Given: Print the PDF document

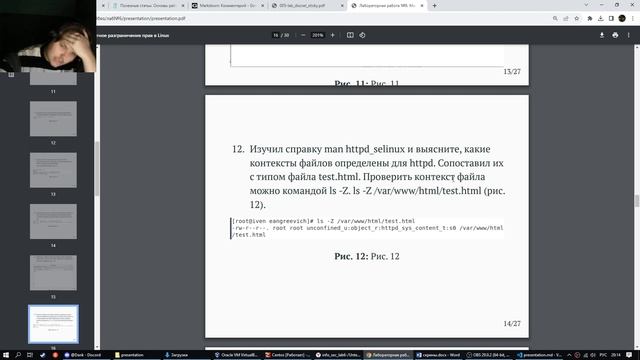Looking at the screenshot, I should 615,35.
